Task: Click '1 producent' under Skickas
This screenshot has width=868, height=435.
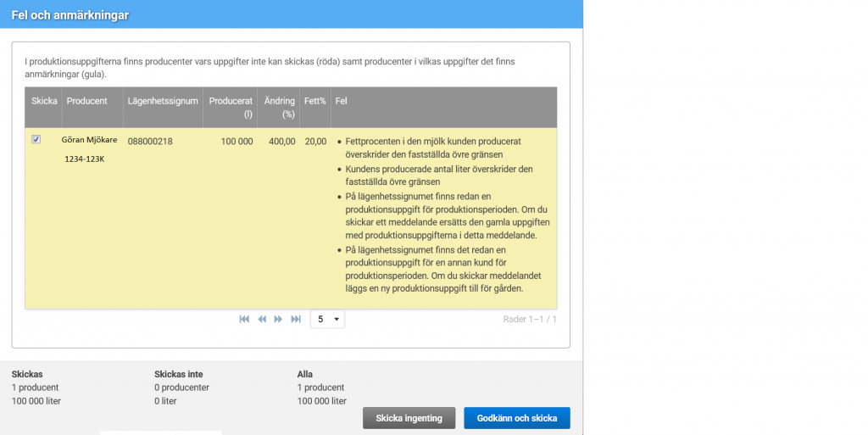Action: [35, 388]
